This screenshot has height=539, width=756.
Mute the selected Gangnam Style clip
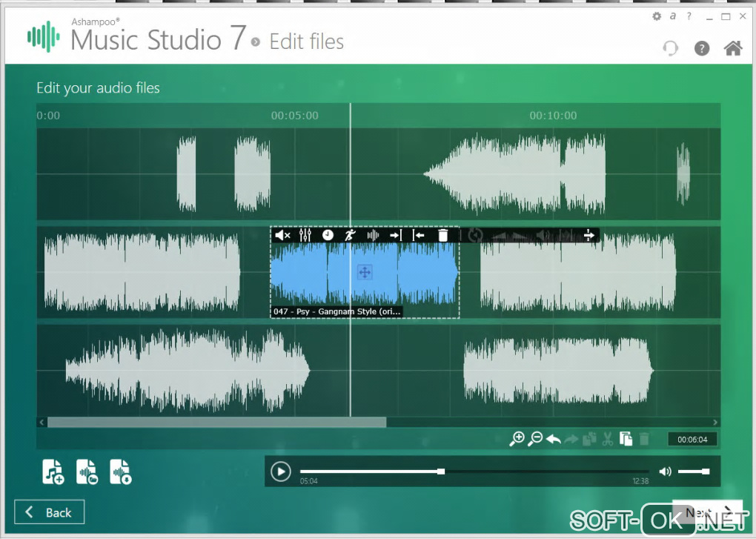pyautogui.click(x=282, y=235)
